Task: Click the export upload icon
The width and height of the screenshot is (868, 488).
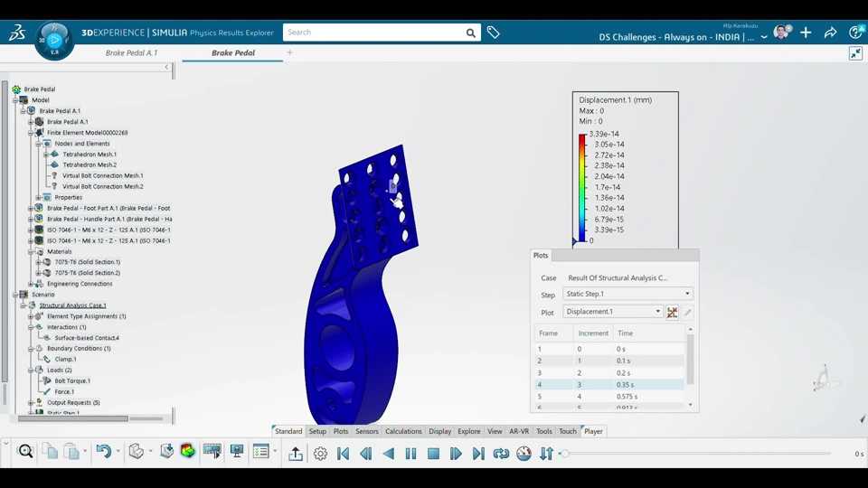Action: (x=296, y=454)
